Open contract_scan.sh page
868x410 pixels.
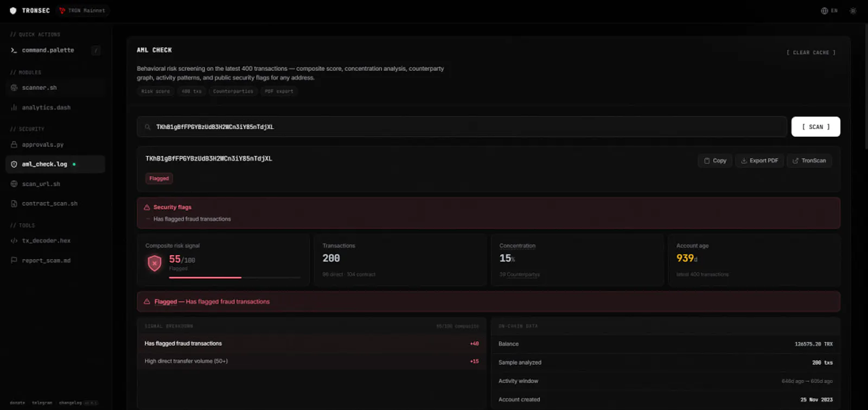[x=55, y=204]
